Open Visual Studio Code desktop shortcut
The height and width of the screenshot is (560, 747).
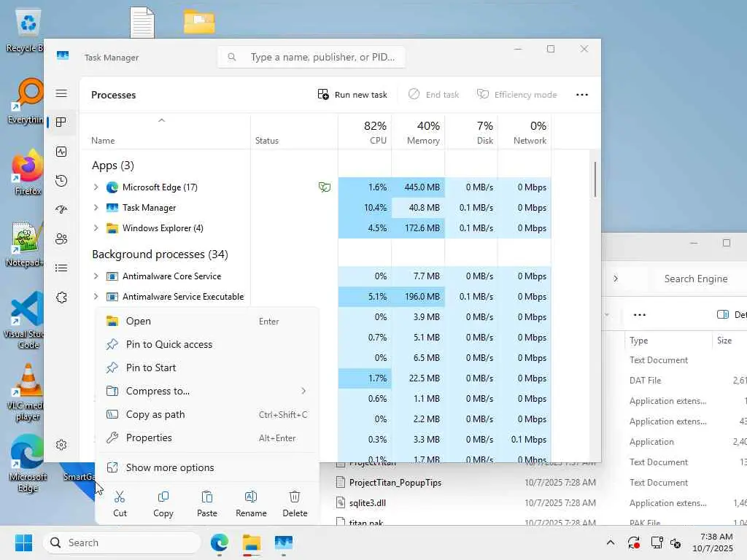(28, 320)
